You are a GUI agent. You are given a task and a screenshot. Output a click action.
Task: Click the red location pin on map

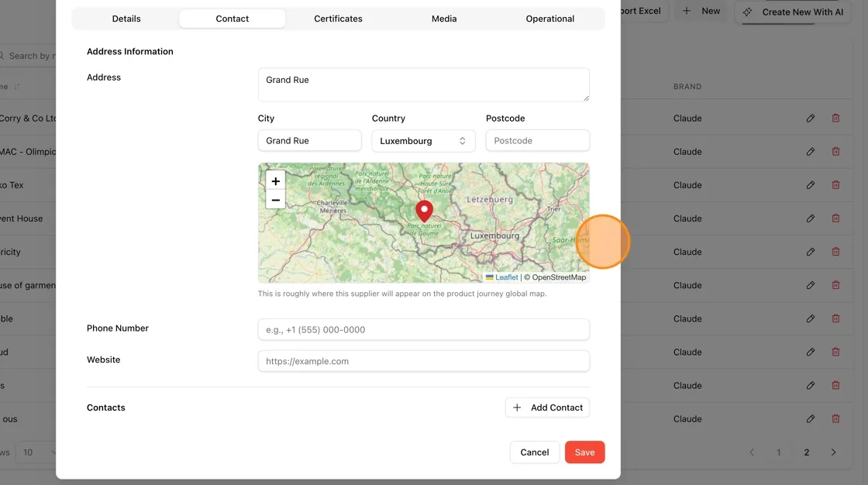[424, 211]
